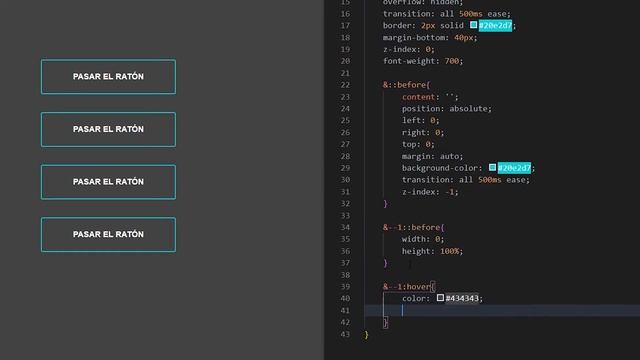Click the closing brace on line 37

[385, 263]
